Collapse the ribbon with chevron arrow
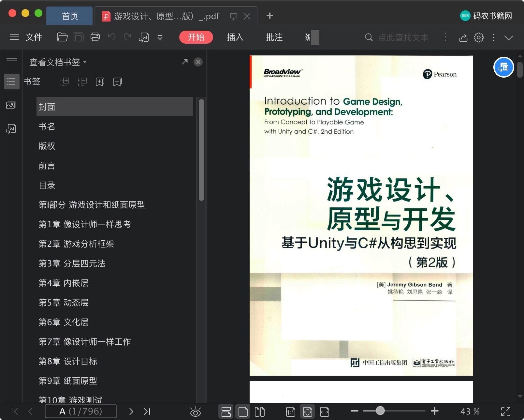The height and width of the screenshot is (420, 524). pyautogui.click(x=509, y=38)
